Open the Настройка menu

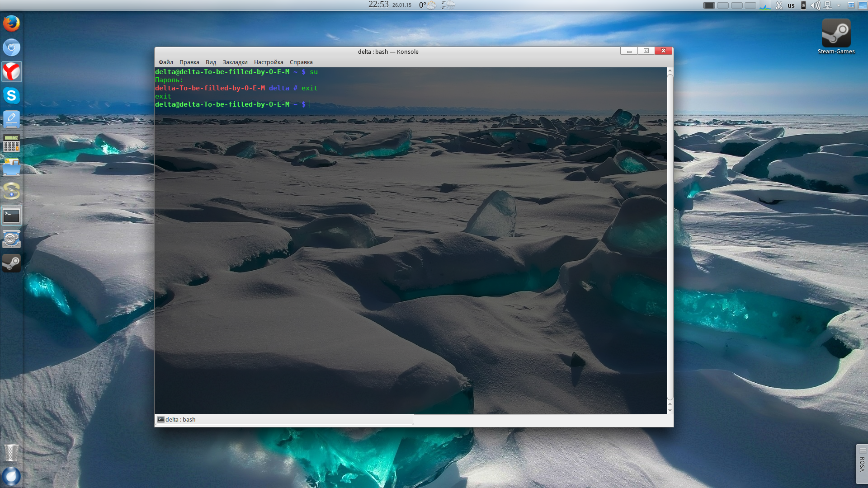pyautogui.click(x=268, y=62)
